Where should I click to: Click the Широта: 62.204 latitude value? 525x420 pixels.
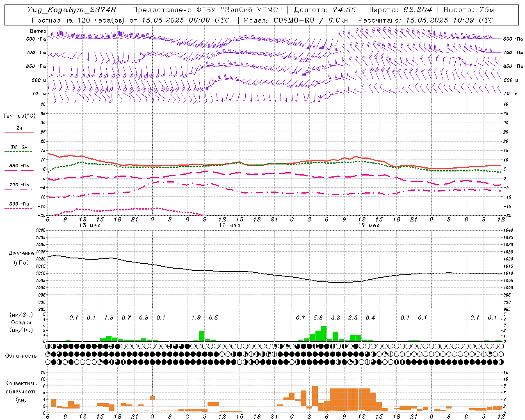point(400,10)
